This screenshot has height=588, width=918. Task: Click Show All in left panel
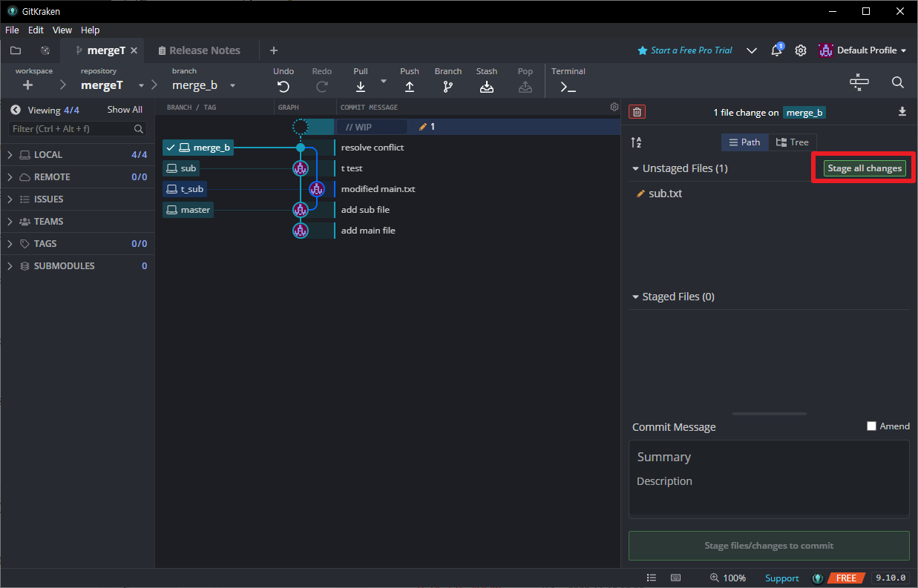[x=125, y=110]
